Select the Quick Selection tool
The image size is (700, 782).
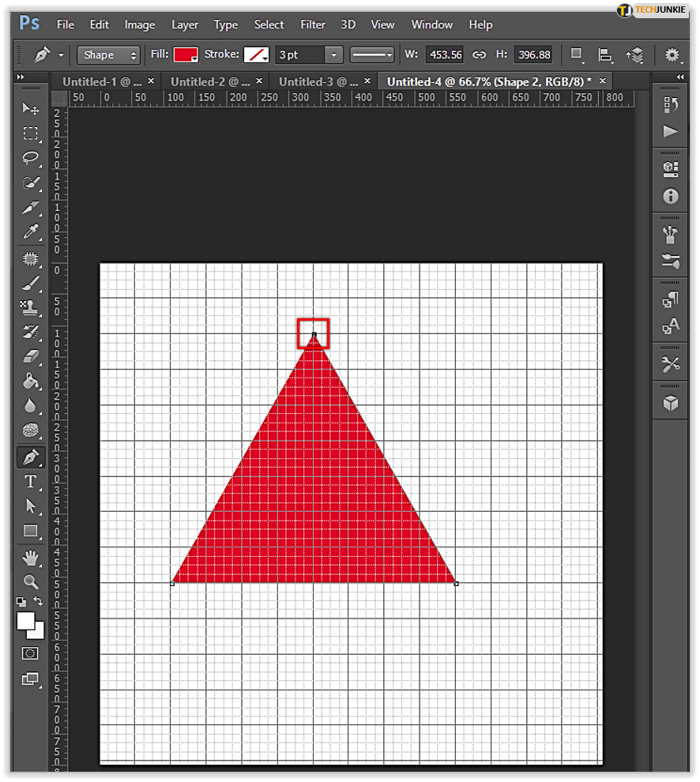click(31, 182)
